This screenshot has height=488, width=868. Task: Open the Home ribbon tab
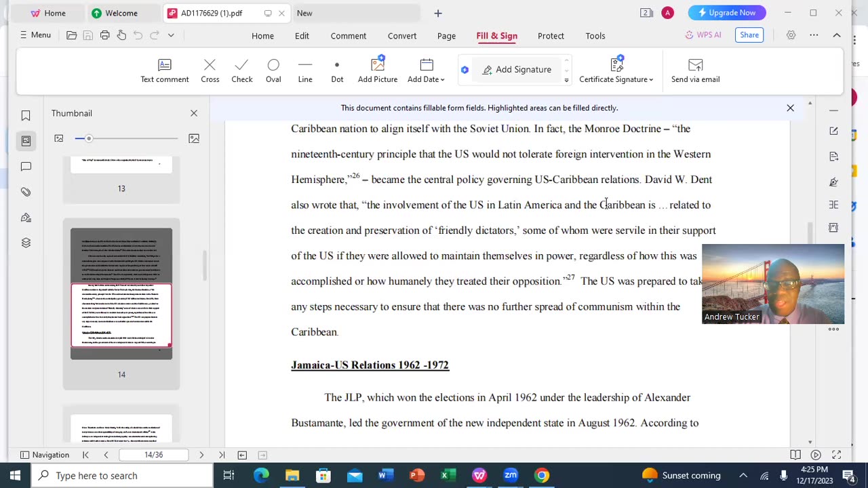click(262, 36)
